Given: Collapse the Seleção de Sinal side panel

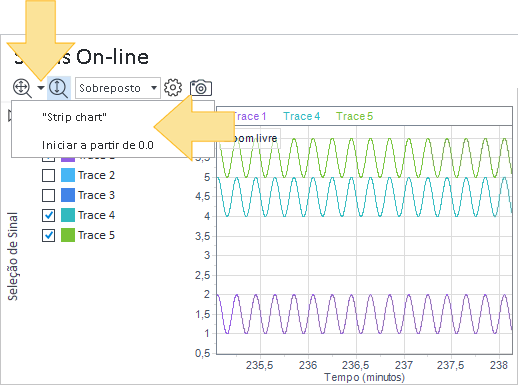Looking at the screenshot, I should pos(10,116).
